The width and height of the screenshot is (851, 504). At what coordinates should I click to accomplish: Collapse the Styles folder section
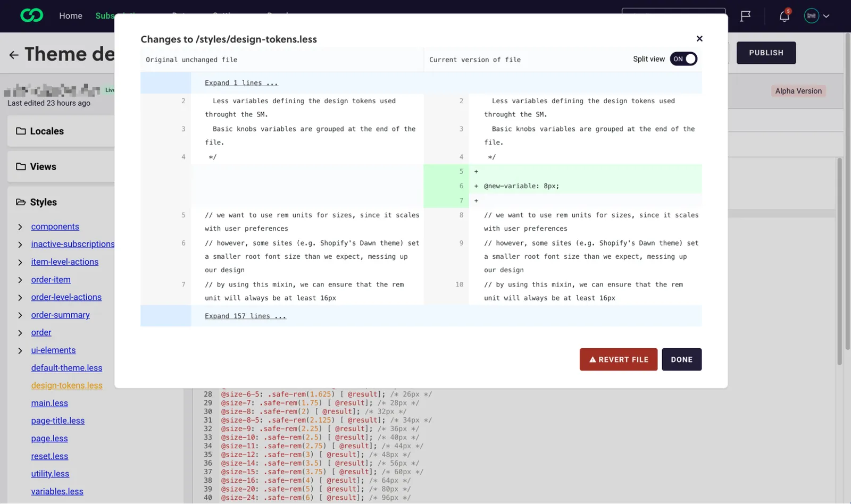[21, 202]
